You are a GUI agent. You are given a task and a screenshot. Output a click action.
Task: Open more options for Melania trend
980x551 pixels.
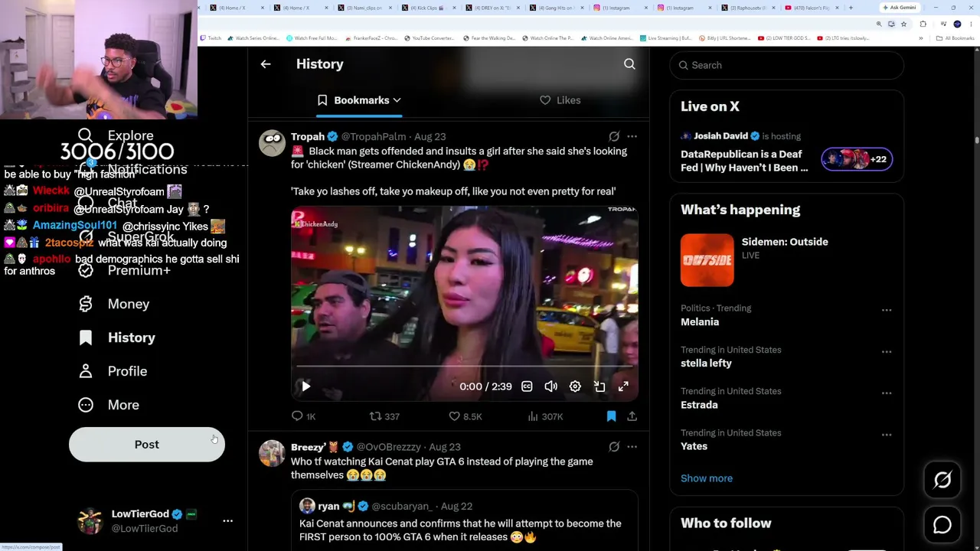(x=887, y=310)
